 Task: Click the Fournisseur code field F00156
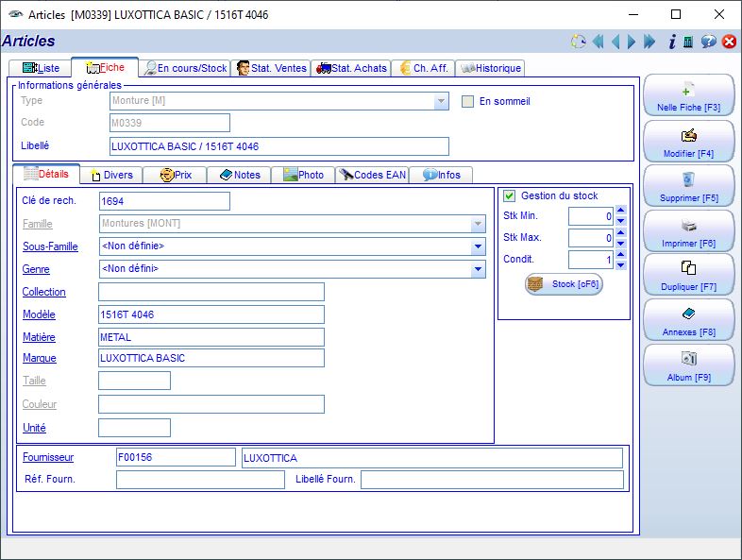click(x=176, y=458)
